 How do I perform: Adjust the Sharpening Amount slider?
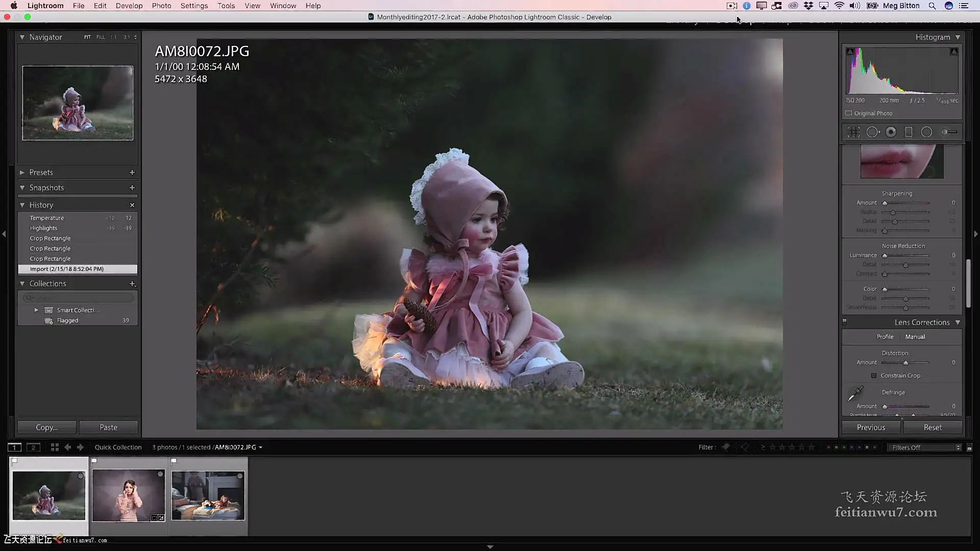pos(885,203)
